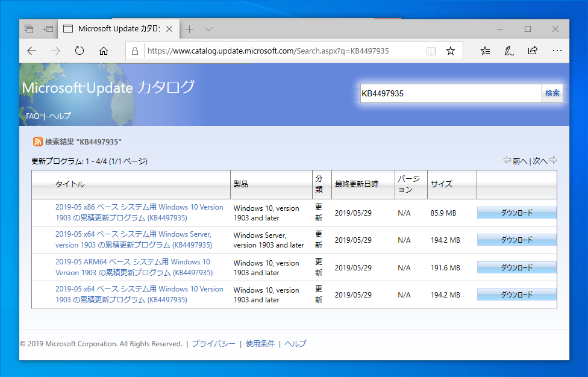
Task: Download the x86 Windows 10 update
Action: coord(516,213)
